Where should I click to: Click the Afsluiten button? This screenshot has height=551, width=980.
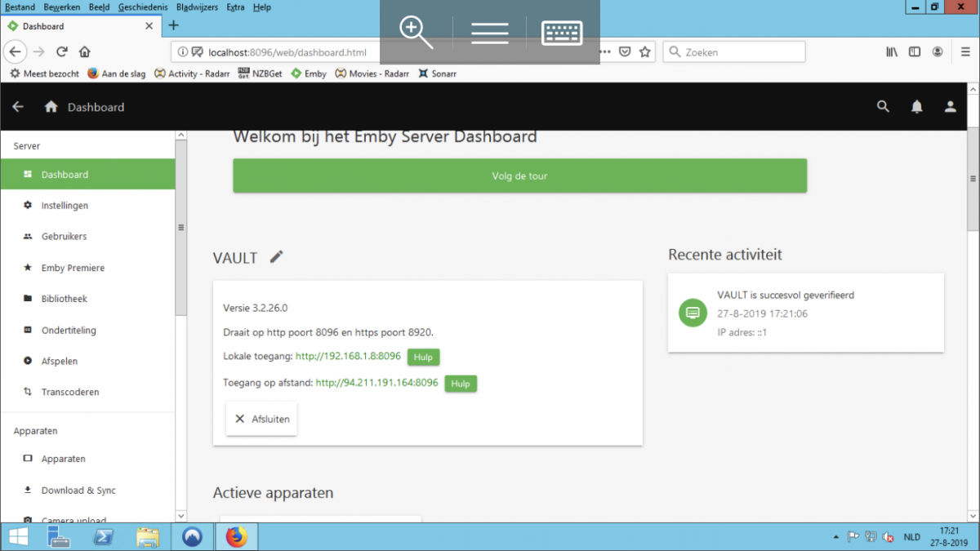pyautogui.click(x=261, y=419)
